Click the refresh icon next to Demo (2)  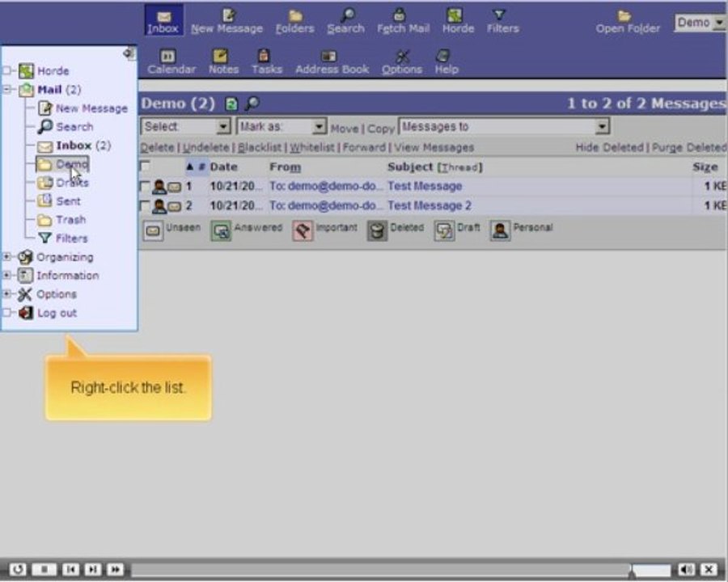pos(231,103)
